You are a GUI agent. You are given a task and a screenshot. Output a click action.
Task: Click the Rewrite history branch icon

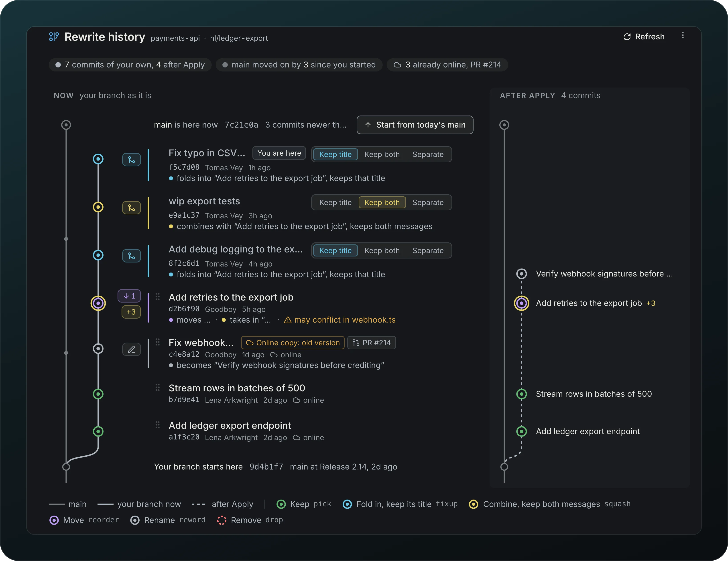tap(54, 37)
